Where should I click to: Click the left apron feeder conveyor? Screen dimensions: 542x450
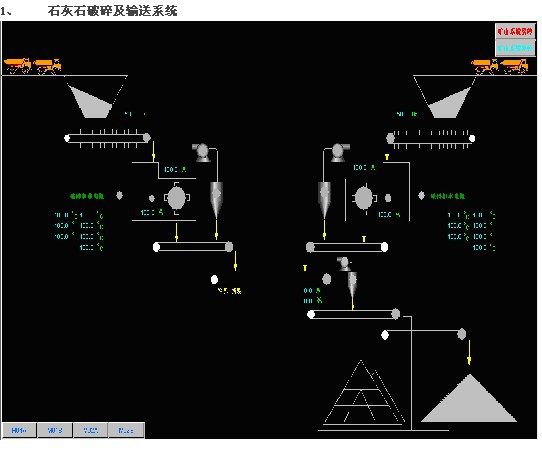coord(107,138)
